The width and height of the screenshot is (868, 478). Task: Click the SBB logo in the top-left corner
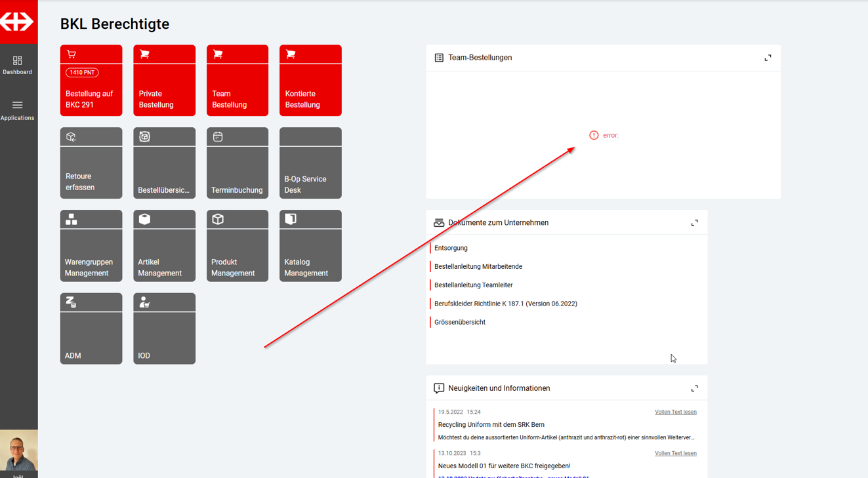[x=18, y=22]
